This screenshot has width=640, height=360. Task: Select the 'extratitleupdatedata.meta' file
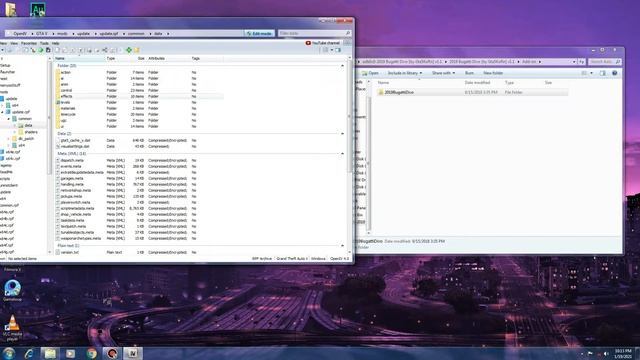(x=139, y=172)
